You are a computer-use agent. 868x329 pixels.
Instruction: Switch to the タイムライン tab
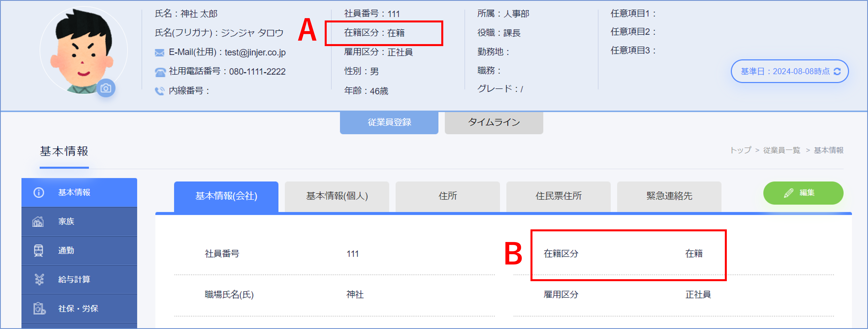494,123
